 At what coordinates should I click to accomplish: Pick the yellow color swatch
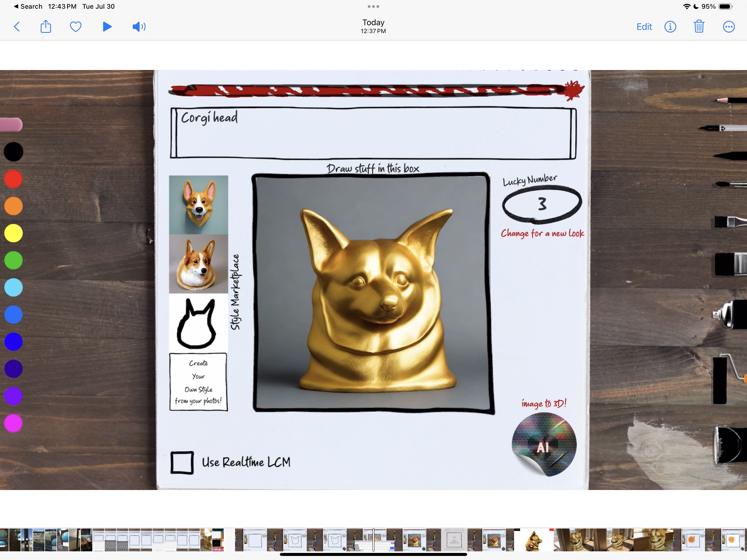coord(14,233)
